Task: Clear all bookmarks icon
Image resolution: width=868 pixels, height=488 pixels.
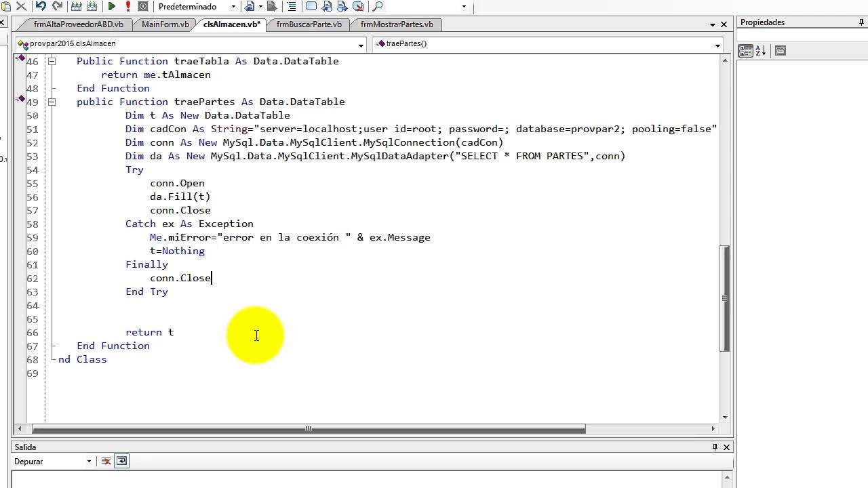Action: (x=358, y=7)
